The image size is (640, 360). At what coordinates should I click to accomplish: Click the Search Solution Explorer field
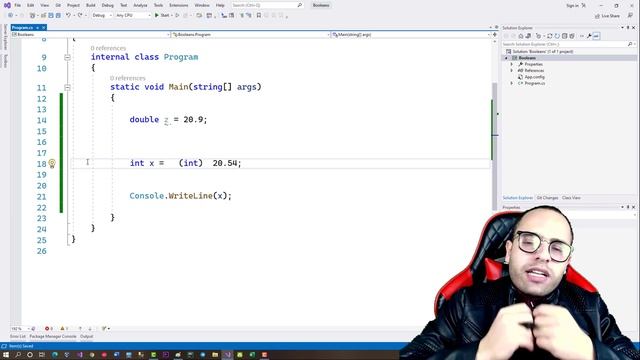[x=568, y=44]
